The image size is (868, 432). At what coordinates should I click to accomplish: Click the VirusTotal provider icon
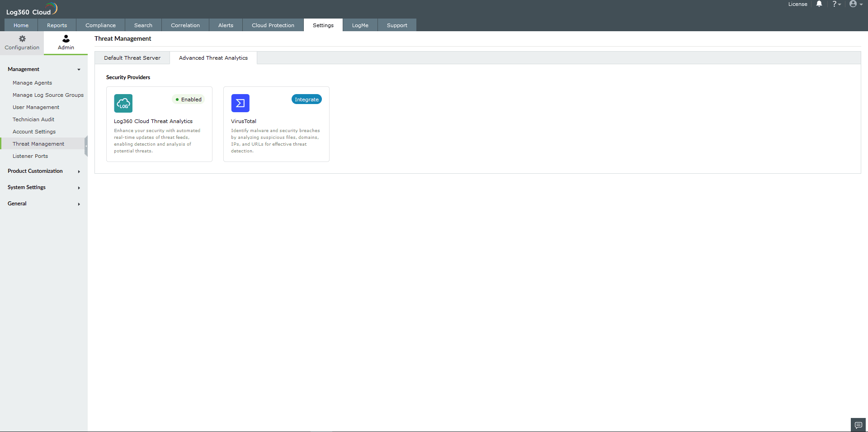click(240, 103)
